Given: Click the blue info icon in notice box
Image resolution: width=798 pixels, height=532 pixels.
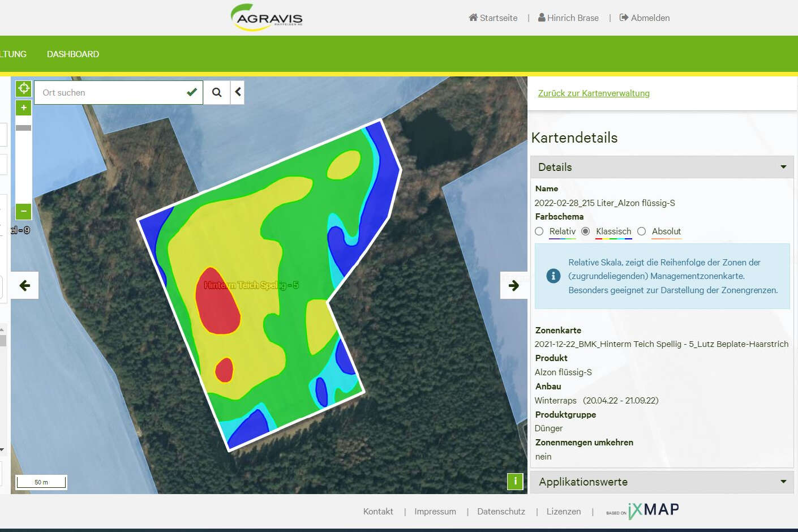Looking at the screenshot, I should click(554, 276).
